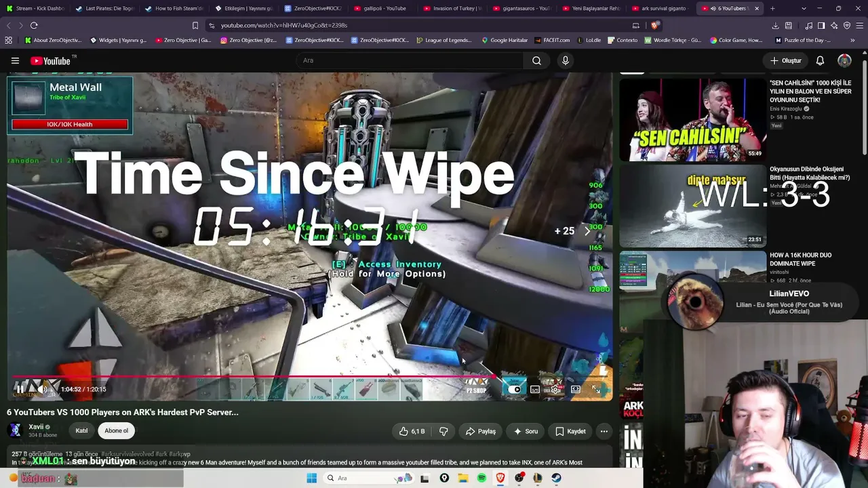Image resolution: width=868 pixels, height=488 pixels.
Task: Open the bookmarks apps grid icon
Action: pyautogui.click(x=8, y=40)
